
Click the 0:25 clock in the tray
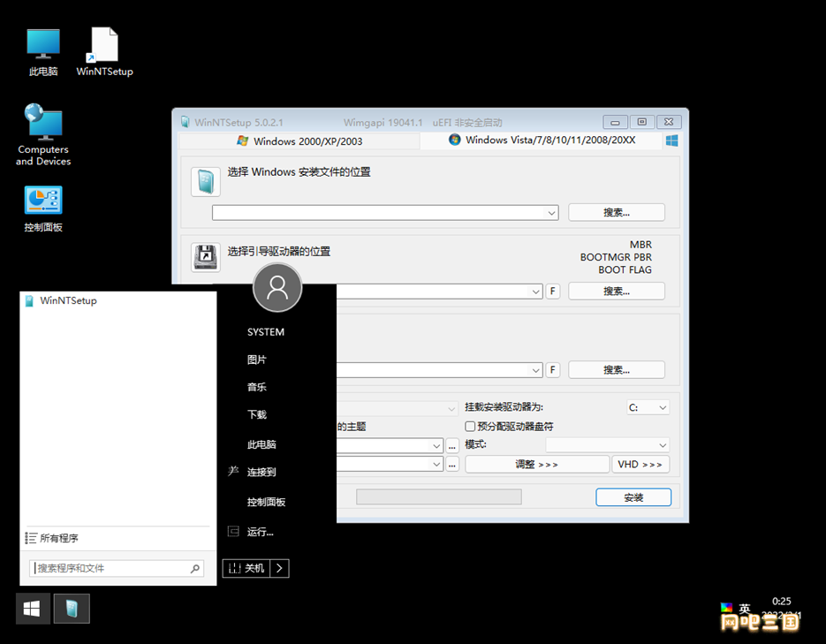coord(782,602)
